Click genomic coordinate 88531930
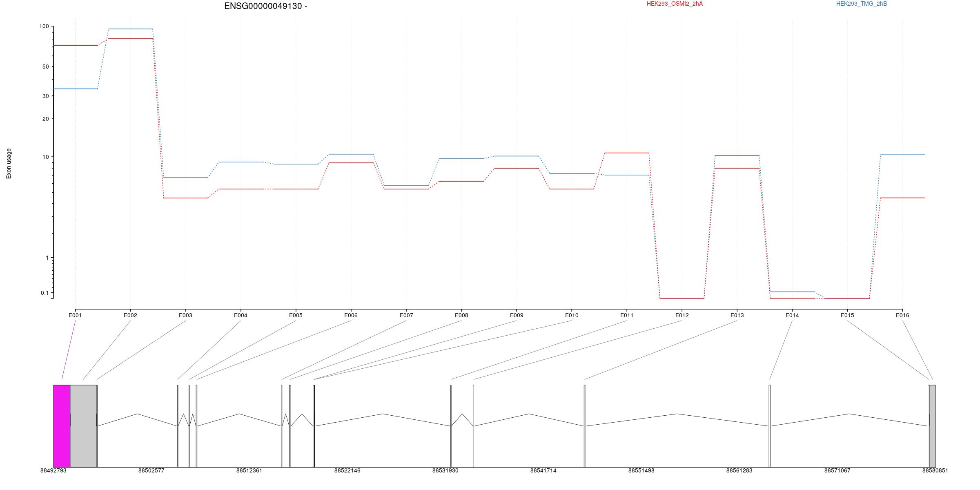Viewport: 980px width, 490px height. 445,470
